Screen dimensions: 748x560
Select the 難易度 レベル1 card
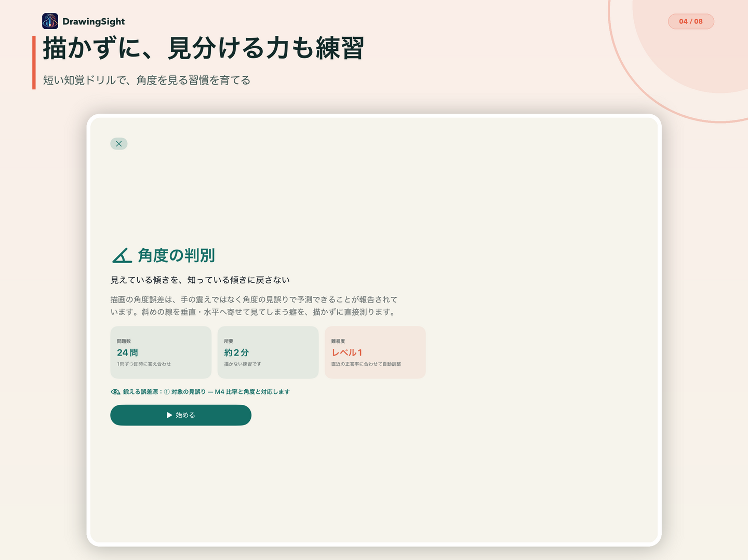pos(375,352)
